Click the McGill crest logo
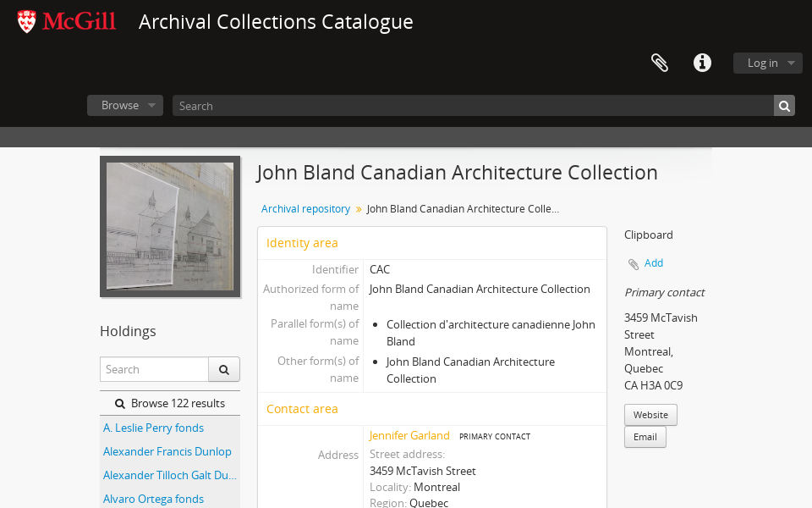 pos(26,21)
